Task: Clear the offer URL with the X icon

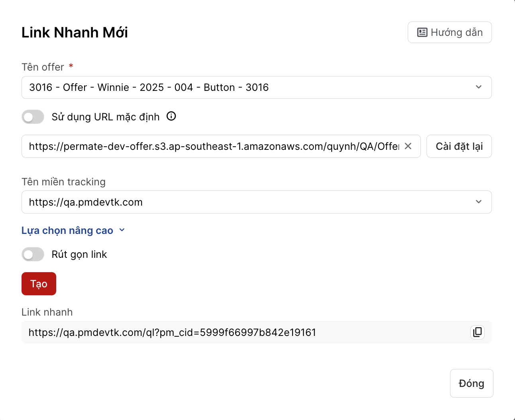Action: [408, 146]
